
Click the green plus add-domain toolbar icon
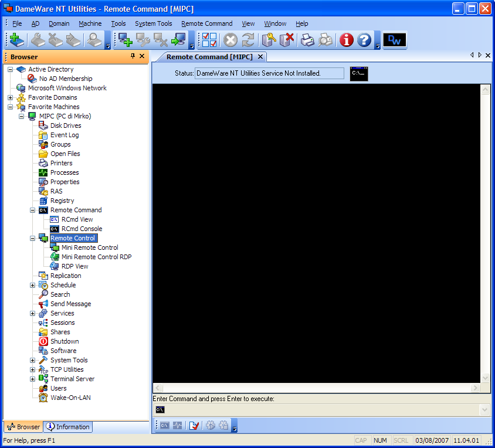click(x=16, y=40)
